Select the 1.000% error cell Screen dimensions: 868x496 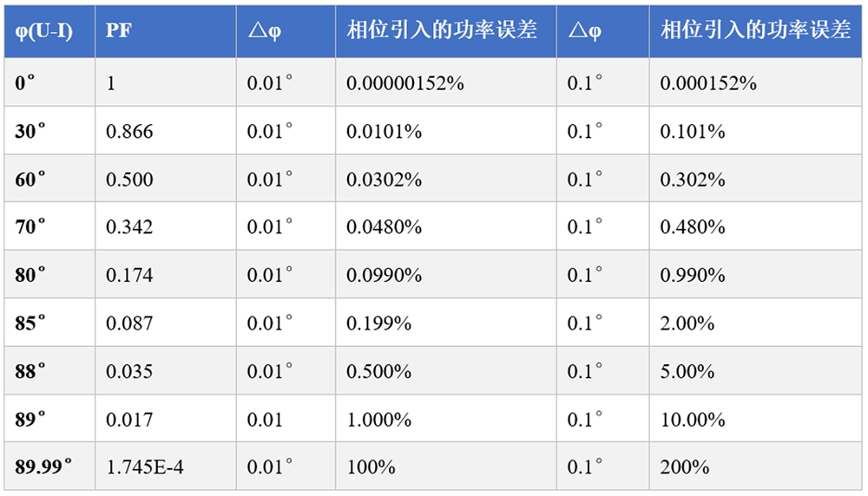click(379, 420)
